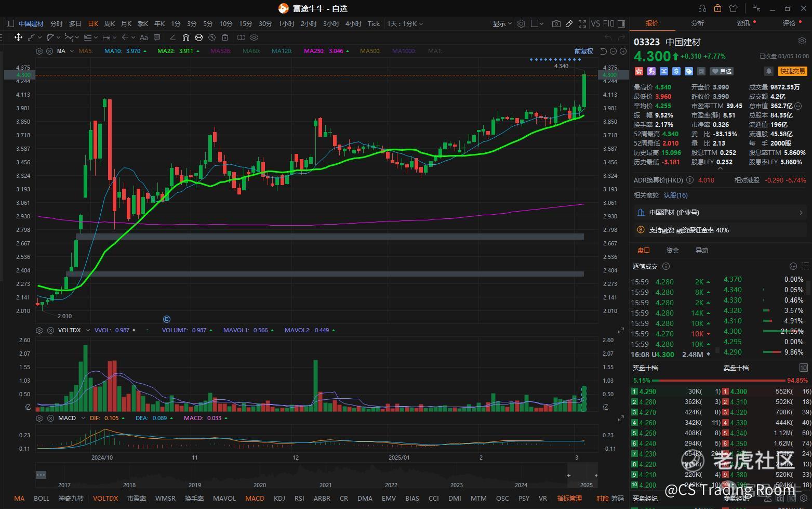
Task: Toggle the KDJ indicator
Action: pyautogui.click(x=279, y=498)
